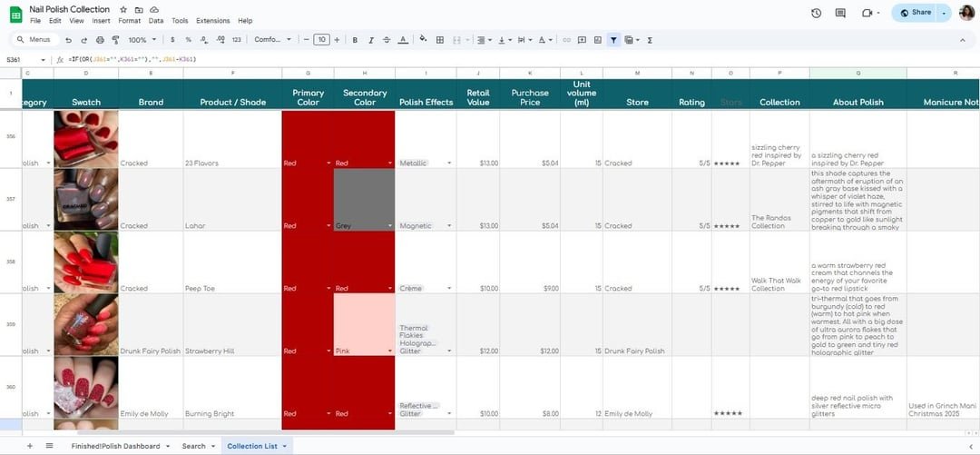Click the paint format roller icon

click(x=115, y=40)
